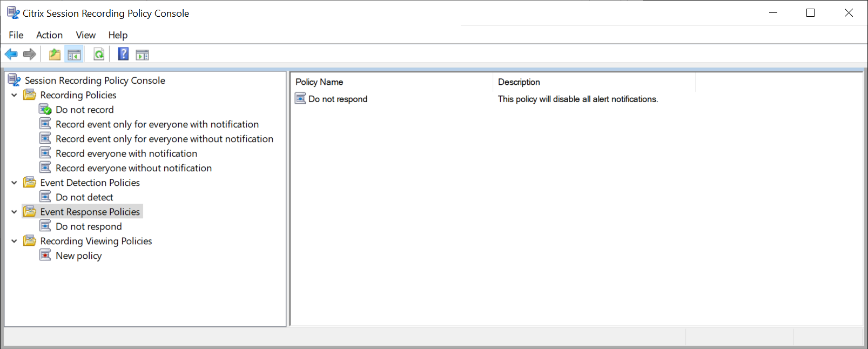Click the active Do not record policy icon
Screen dimensions: 868x349
45,109
